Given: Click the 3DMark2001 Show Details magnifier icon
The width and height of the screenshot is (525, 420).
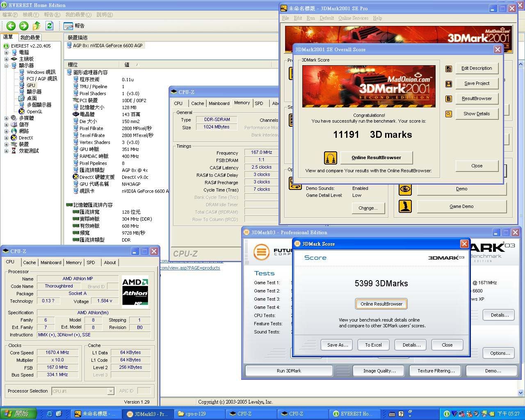Looking at the screenshot, I should click(x=449, y=114).
